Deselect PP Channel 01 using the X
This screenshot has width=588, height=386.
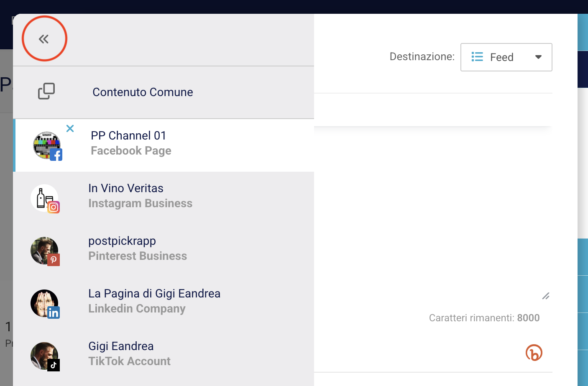click(70, 128)
